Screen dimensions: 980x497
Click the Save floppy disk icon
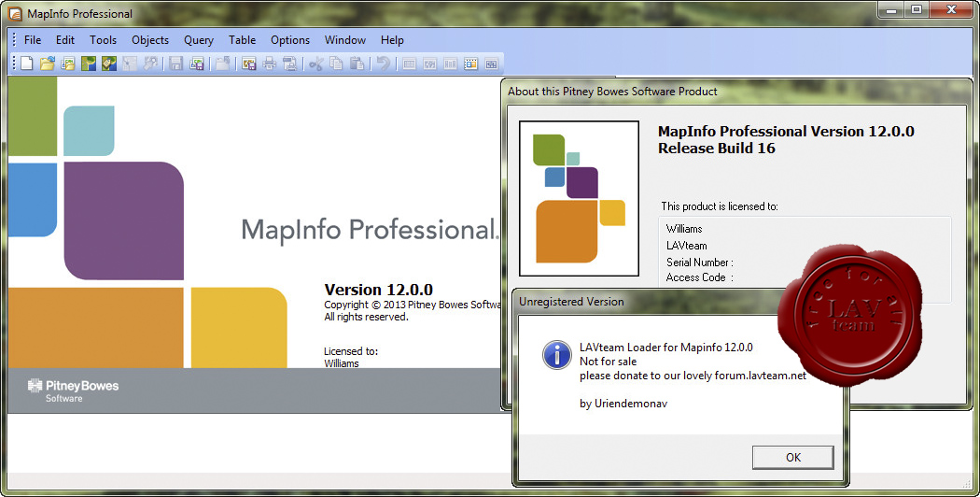pyautogui.click(x=176, y=64)
